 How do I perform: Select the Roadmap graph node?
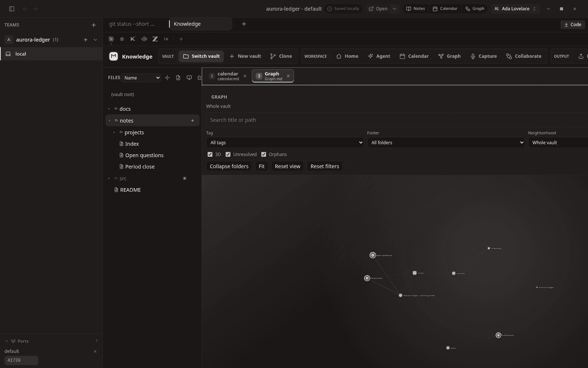click(x=489, y=248)
